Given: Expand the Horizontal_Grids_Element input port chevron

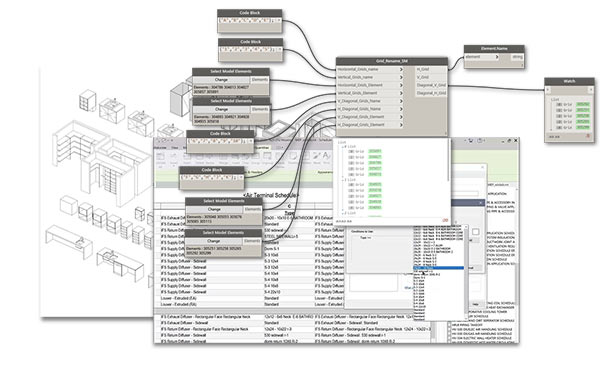Looking at the screenshot, I should [x=401, y=85].
